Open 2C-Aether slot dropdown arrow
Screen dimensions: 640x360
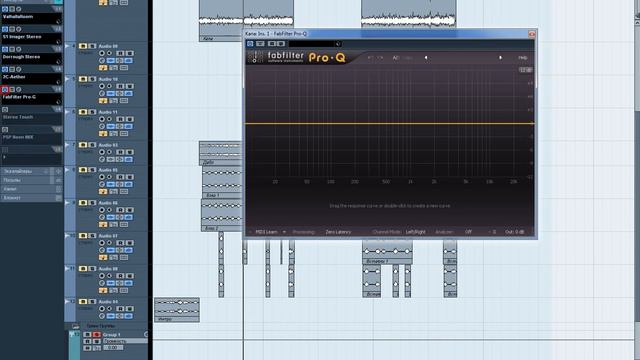(58, 82)
